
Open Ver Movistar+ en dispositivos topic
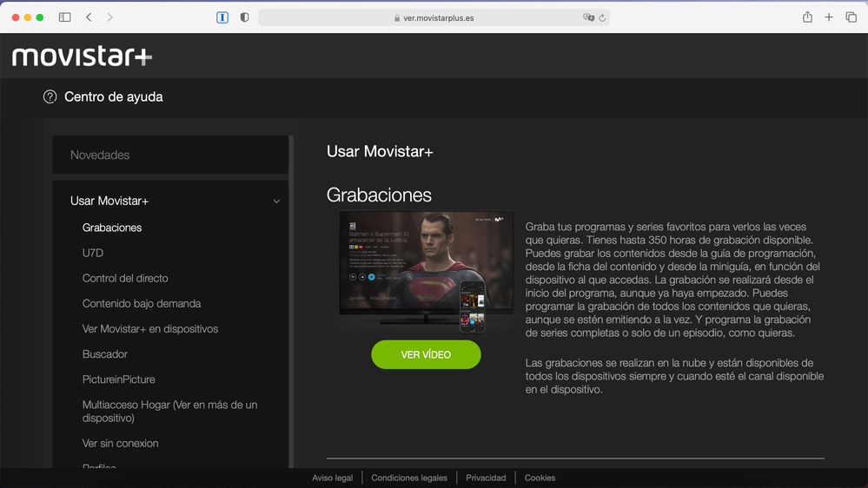[150, 328]
